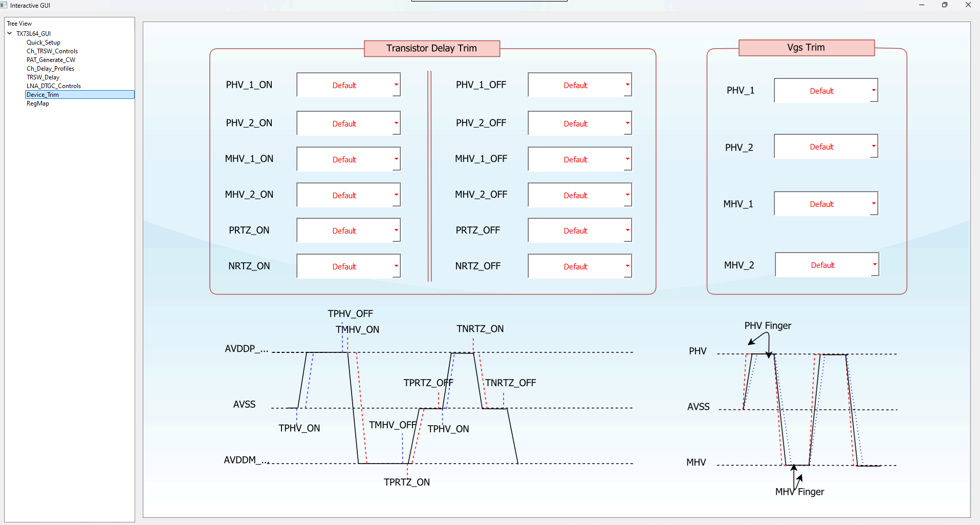
Task: Select the TRSW_Delay tree item
Action: 43,77
